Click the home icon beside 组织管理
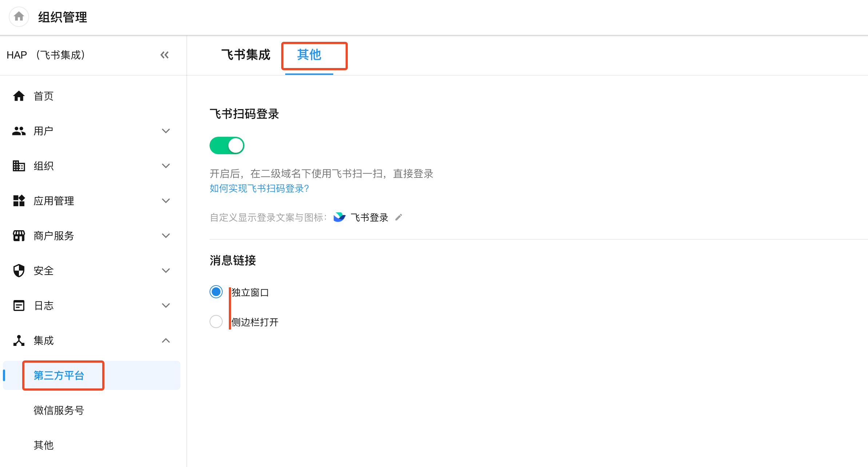The height and width of the screenshot is (467, 868). pyautogui.click(x=19, y=17)
